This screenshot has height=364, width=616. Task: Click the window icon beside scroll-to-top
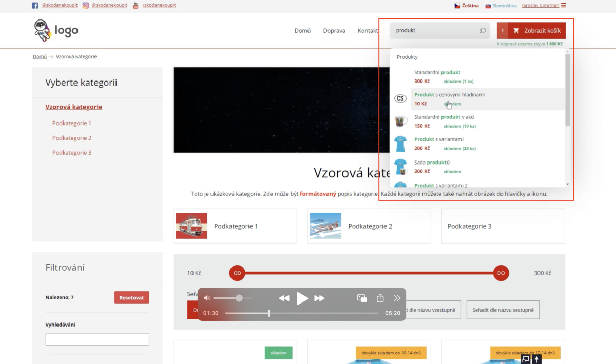pyautogui.click(x=525, y=359)
